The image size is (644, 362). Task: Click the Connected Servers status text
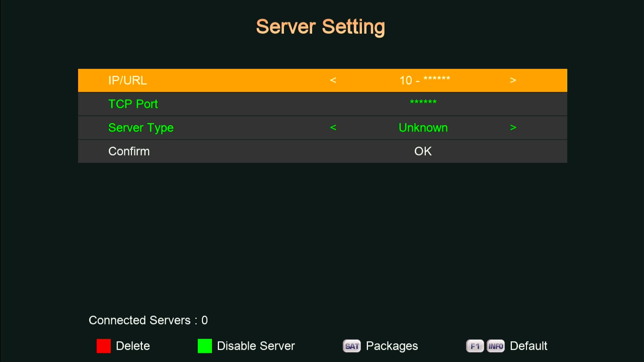pyautogui.click(x=148, y=320)
